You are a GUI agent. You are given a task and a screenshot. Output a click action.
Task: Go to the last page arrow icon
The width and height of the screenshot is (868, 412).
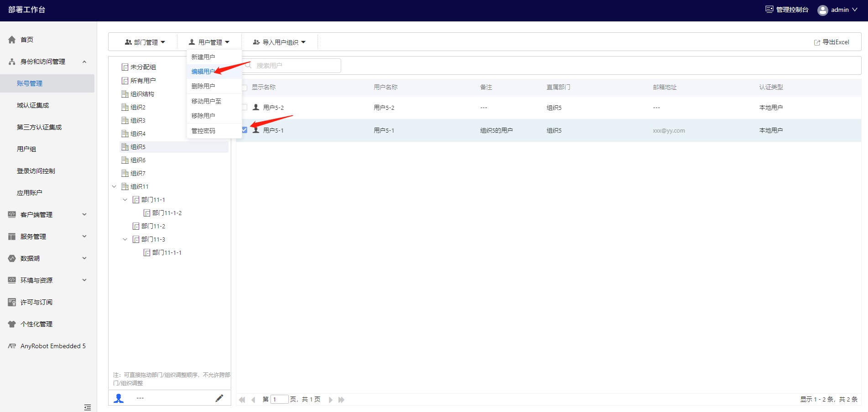click(341, 400)
